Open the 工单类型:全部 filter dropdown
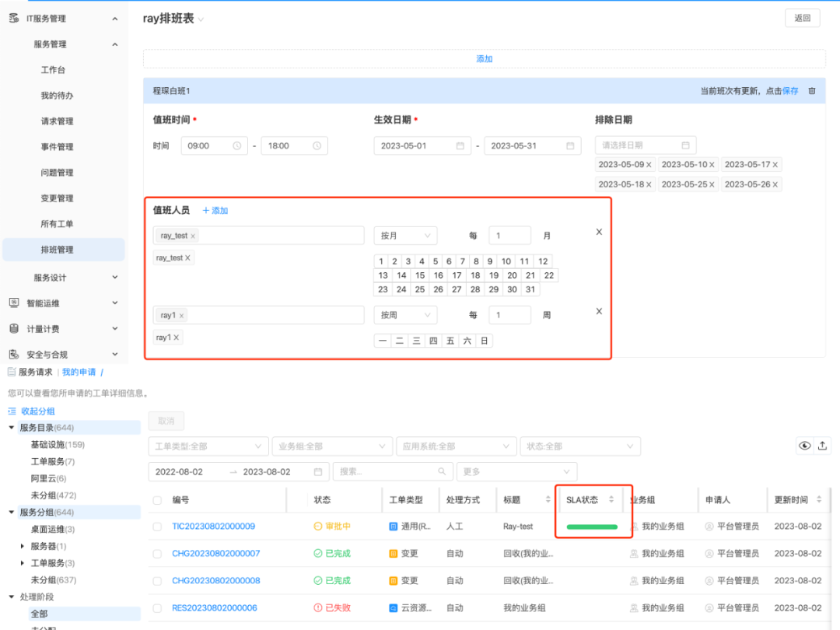Image resolution: width=840 pixels, height=630 pixels. pyautogui.click(x=208, y=446)
